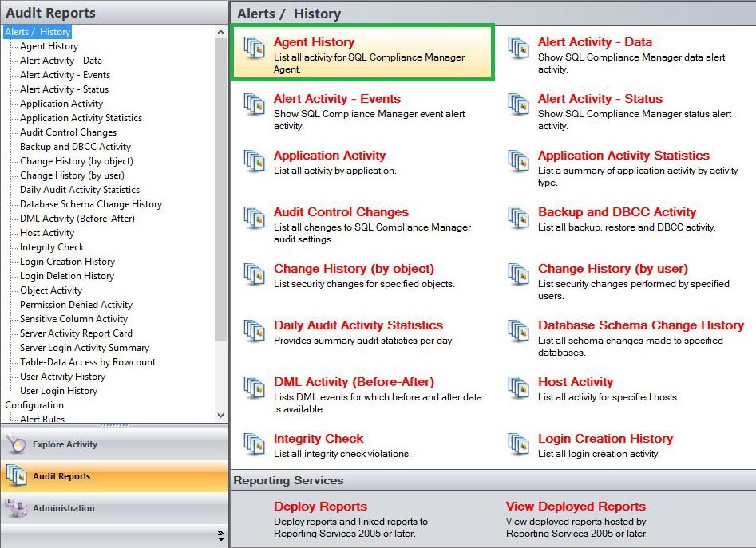Select Alerts / History tree node
This screenshot has width=756, height=548.
coord(38,32)
